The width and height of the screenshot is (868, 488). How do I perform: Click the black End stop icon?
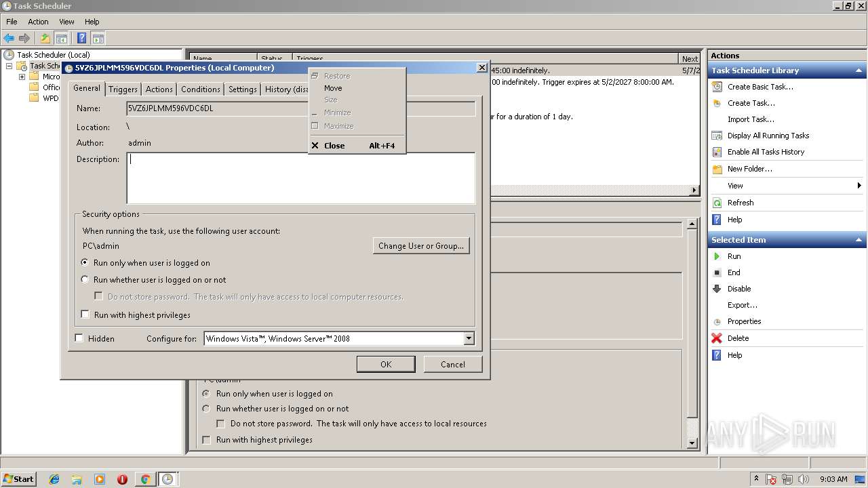717,272
